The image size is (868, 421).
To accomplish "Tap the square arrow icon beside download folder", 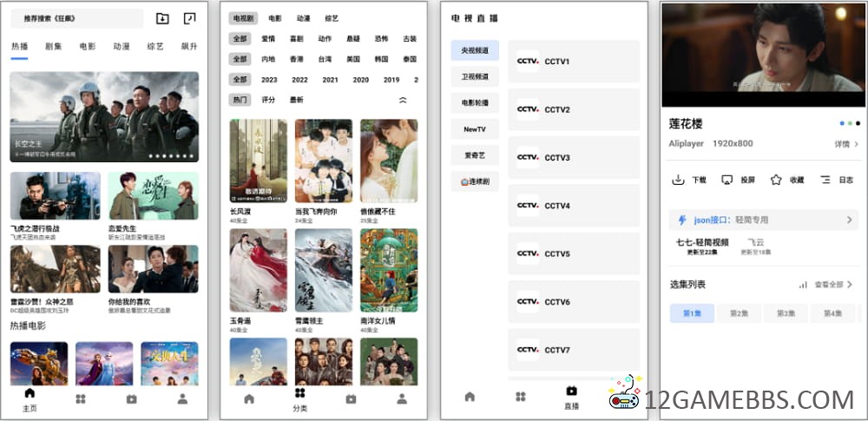I will click(x=189, y=18).
